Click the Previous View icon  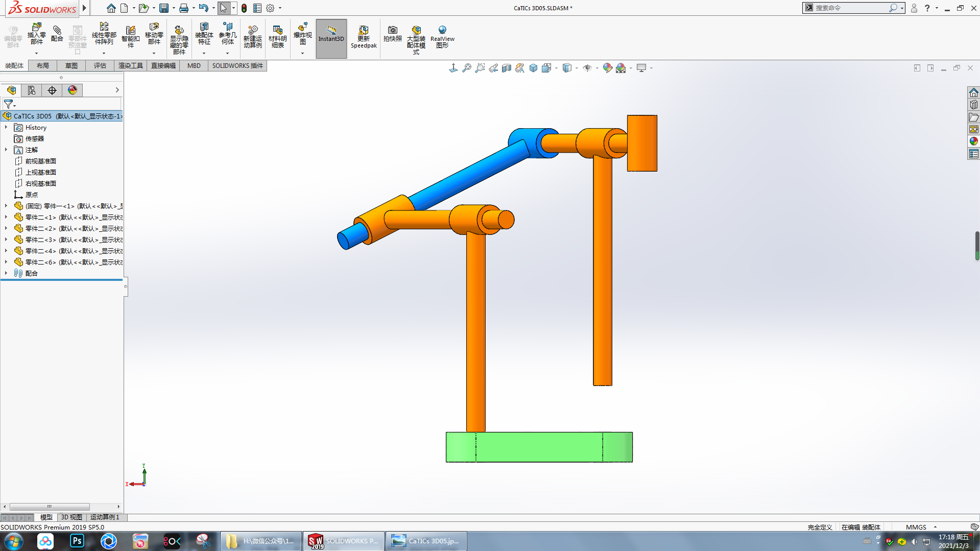(493, 68)
